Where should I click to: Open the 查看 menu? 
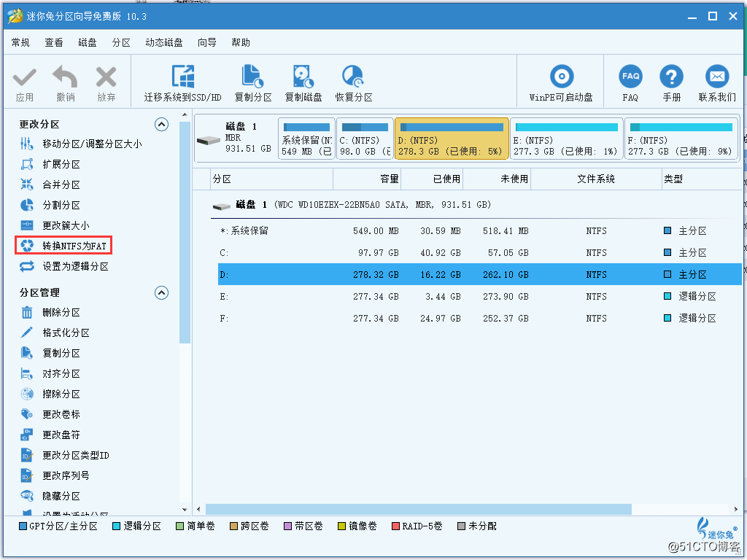[54, 43]
